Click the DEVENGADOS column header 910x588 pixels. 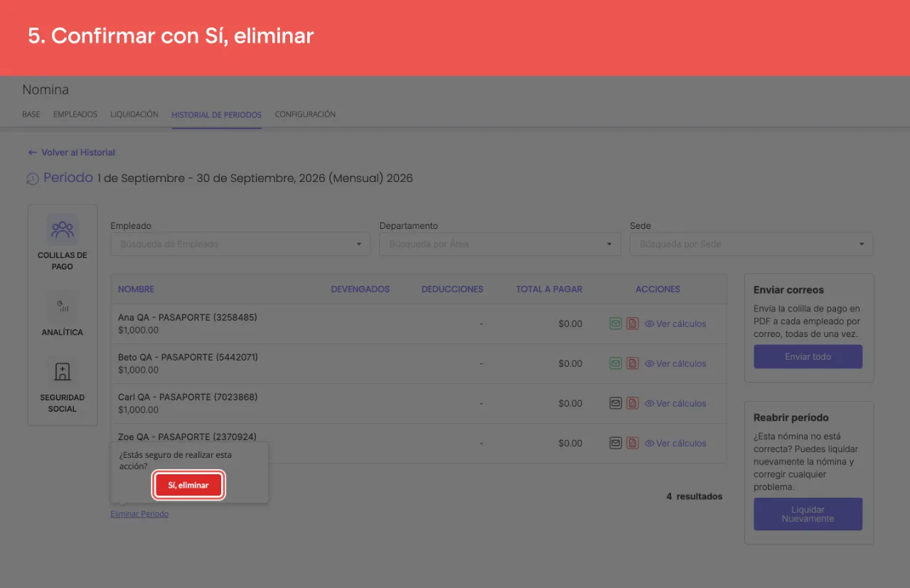click(x=360, y=289)
